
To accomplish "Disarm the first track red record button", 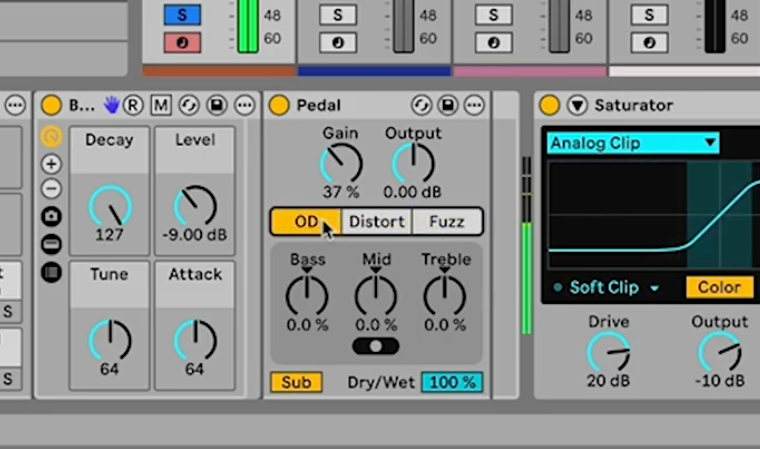I will pos(182,43).
